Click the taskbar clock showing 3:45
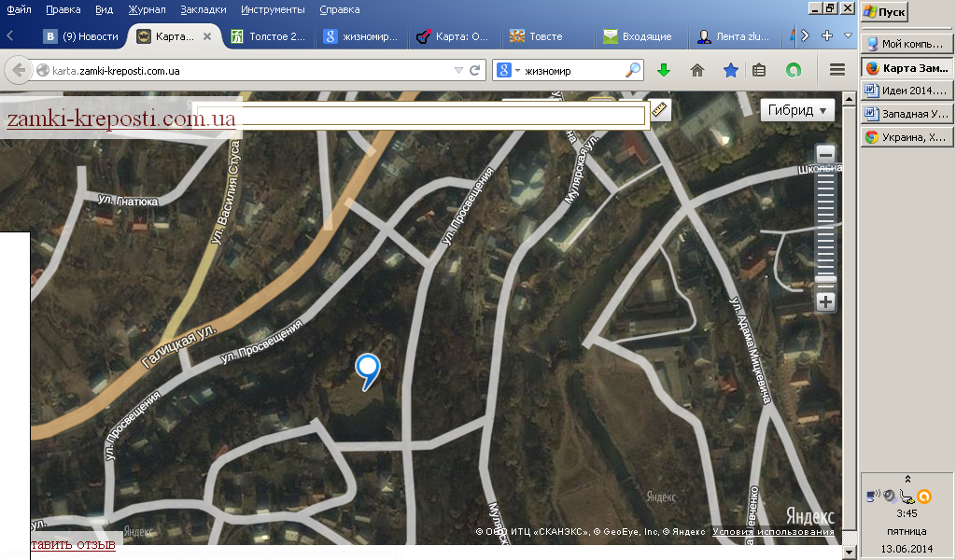The image size is (956, 560). pos(907,513)
